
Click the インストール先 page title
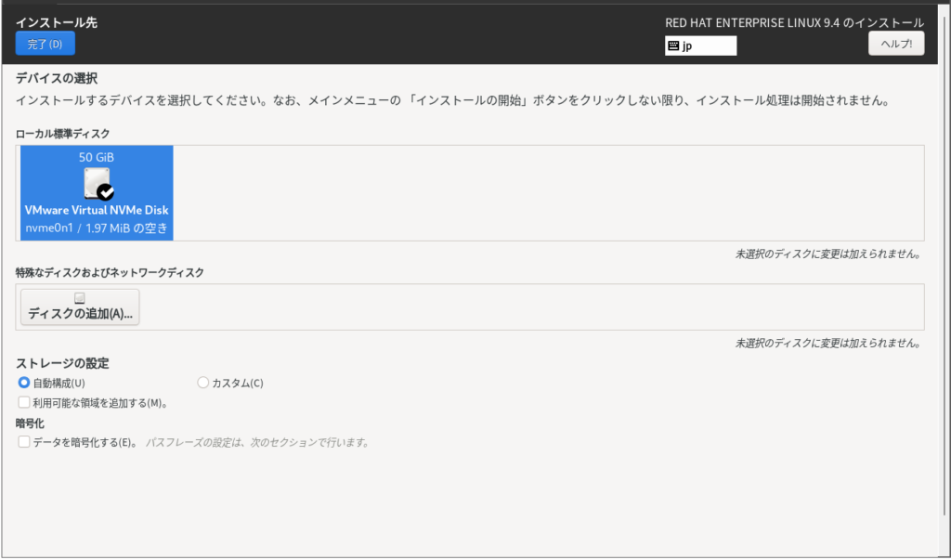pos(56,22)
